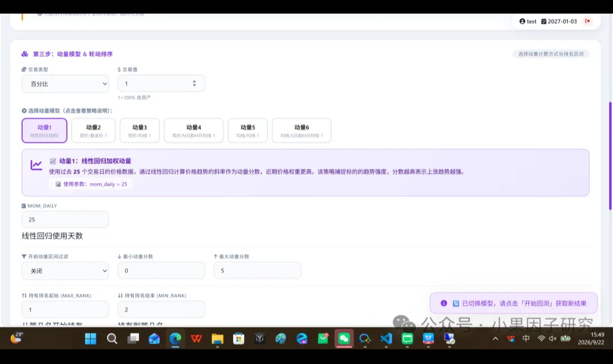Open Wi-Fi network settings in tray
Viewport: 613px width, 364px height.
coord(541,338)
